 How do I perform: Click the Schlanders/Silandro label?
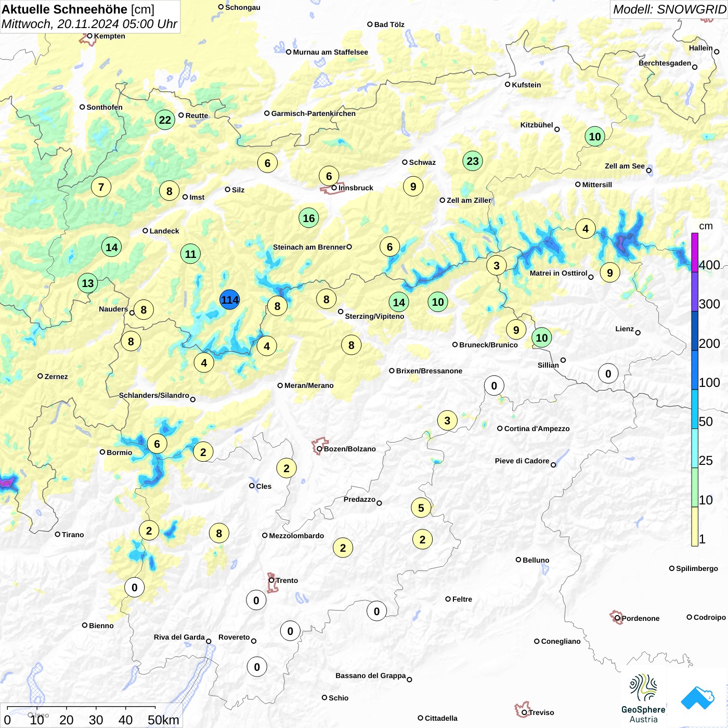pyautogui.click(x=154, y=395)
